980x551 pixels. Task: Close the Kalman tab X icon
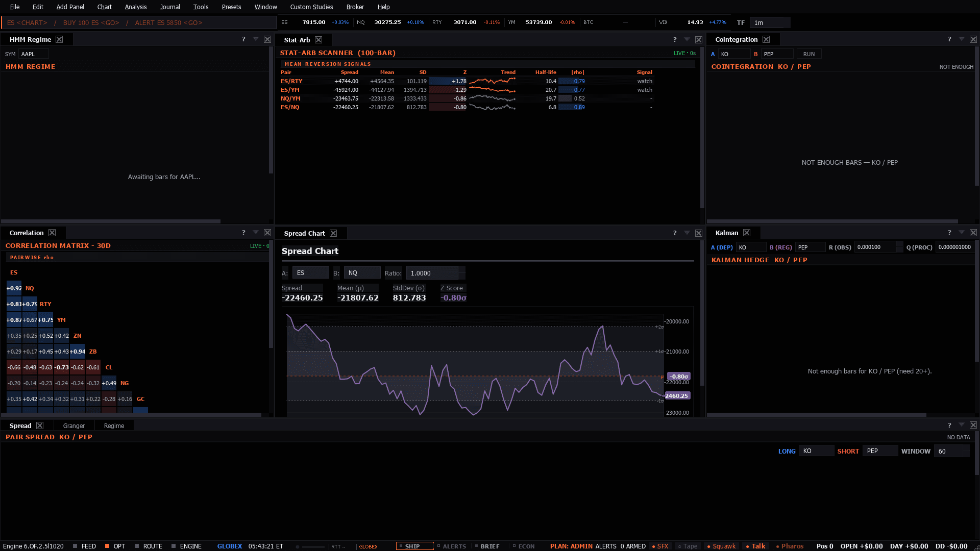(x=747, y=233)
